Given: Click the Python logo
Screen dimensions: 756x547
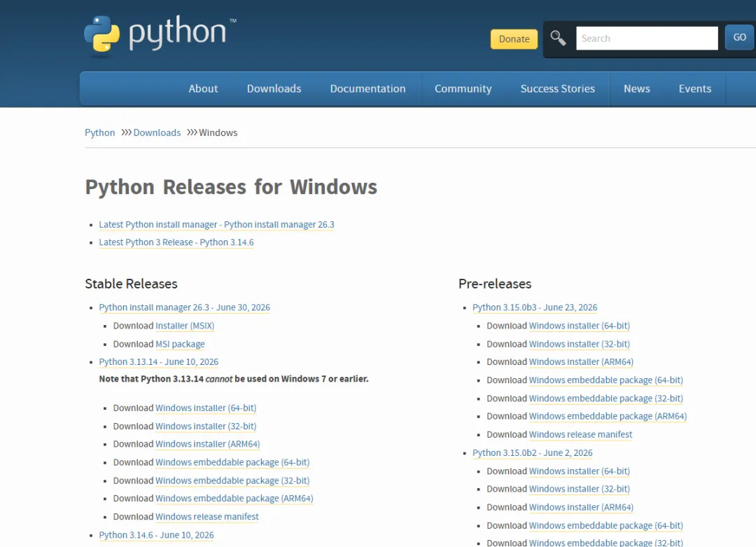Looking at the screenshot, I should tap(160, 35).
